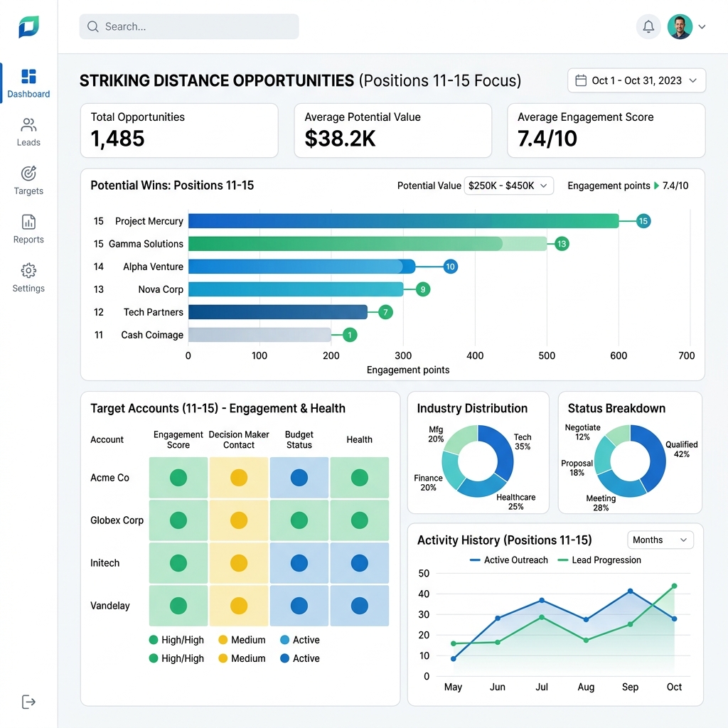Open the user profile avatar

[680, 26]
